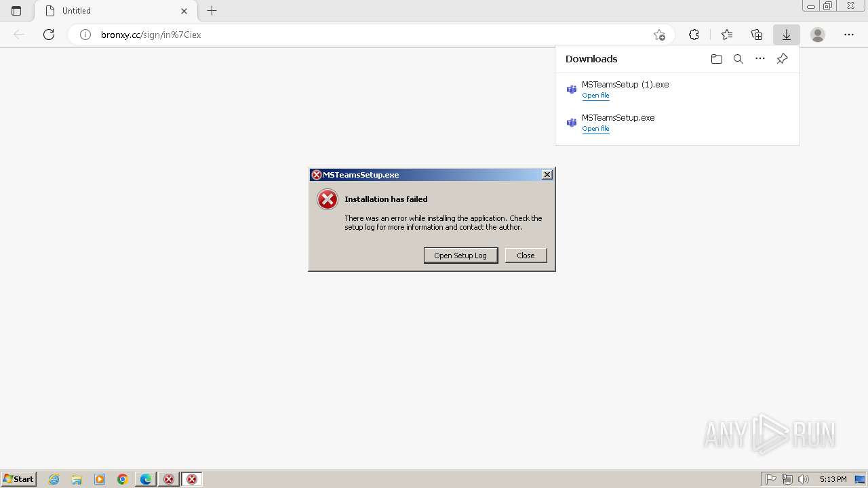Click the Start button
Screen dimensions: 868x488
coord(19,479)
